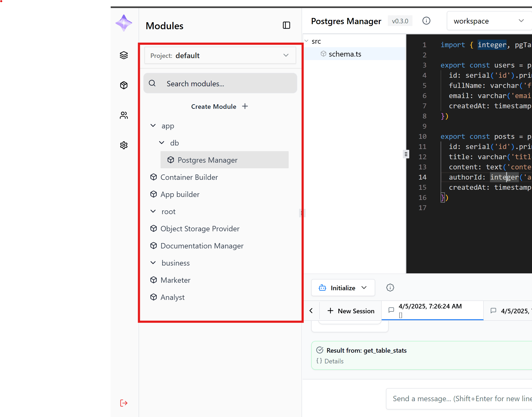Open the users sidebar icon
Viewport: 532px width, 417px height.
[x=124, y=115]
